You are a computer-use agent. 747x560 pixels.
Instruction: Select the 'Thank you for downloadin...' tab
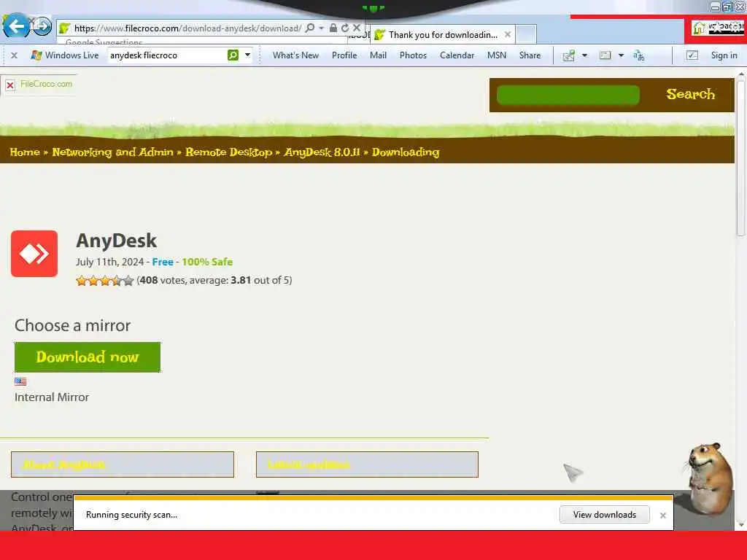443,35
